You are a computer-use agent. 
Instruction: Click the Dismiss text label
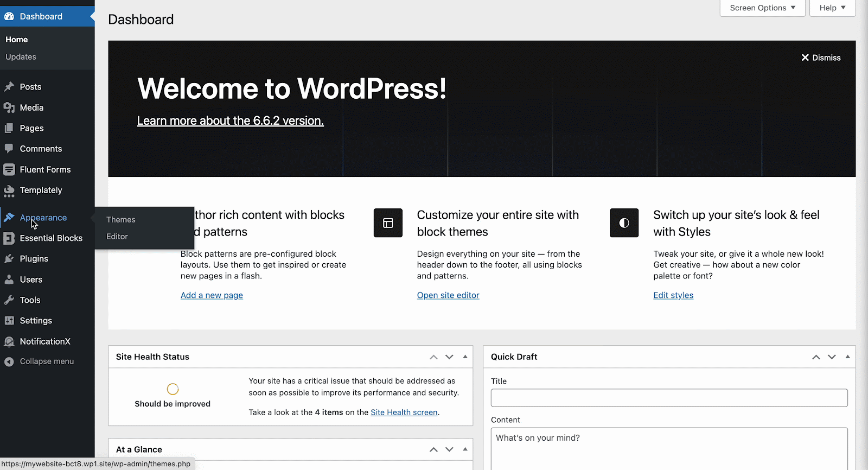pos(826,58)
